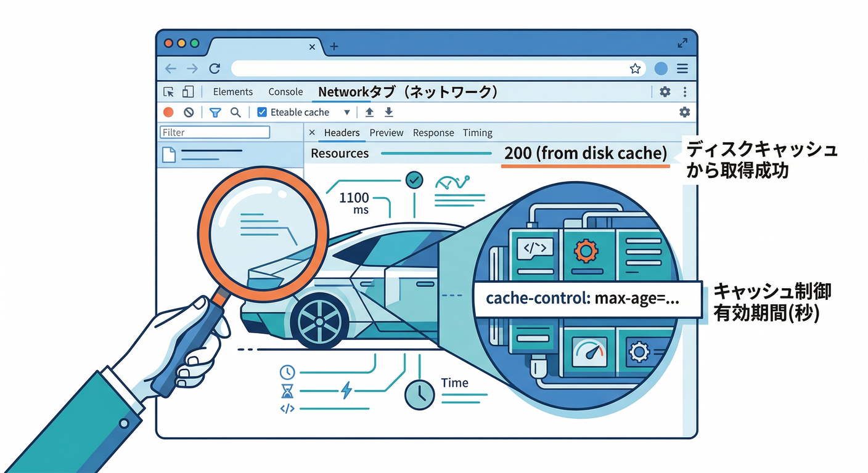Open DevTools settings gear
Image resolution: width=868 pixels, height=473 pixels.
click(665, 91)
